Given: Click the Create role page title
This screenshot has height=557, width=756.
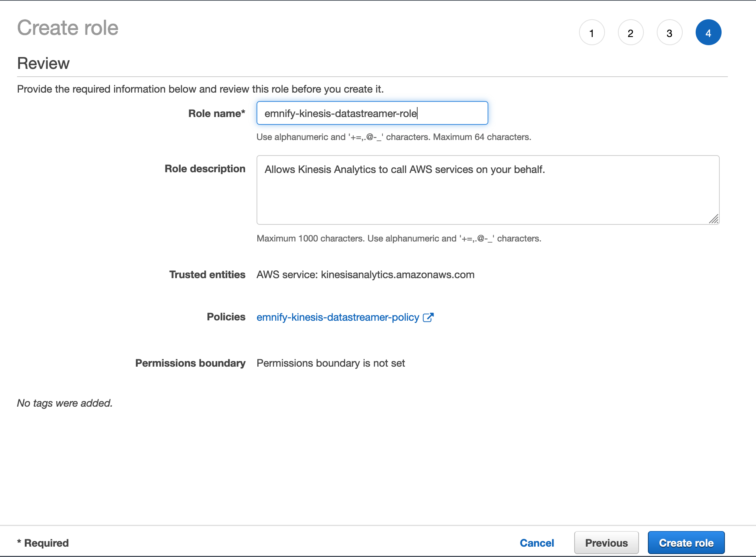Looking at the screenshot, I should (68, 28).
